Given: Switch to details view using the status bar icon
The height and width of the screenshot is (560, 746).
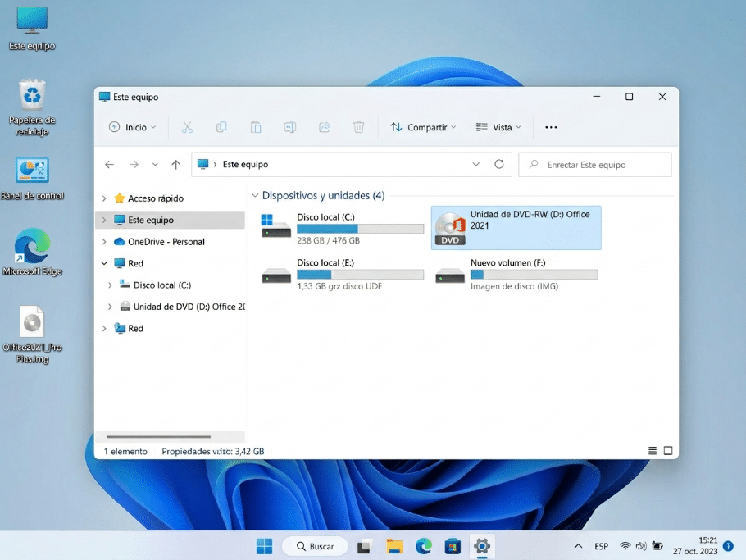Looking at the screenshot, I should (652, 450).
